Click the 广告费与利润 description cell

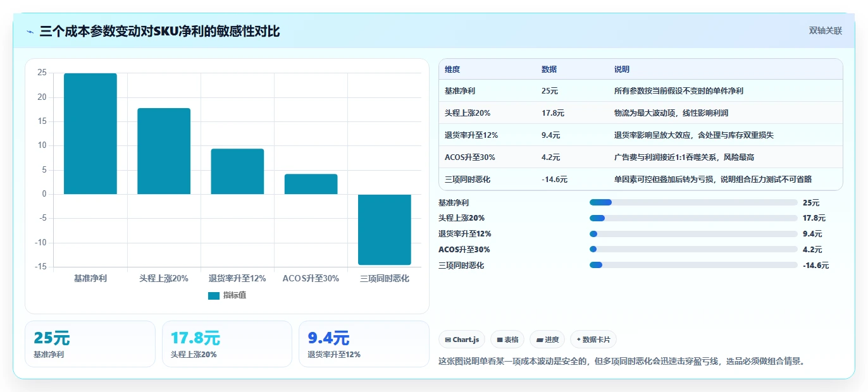[x=685, y=157]
